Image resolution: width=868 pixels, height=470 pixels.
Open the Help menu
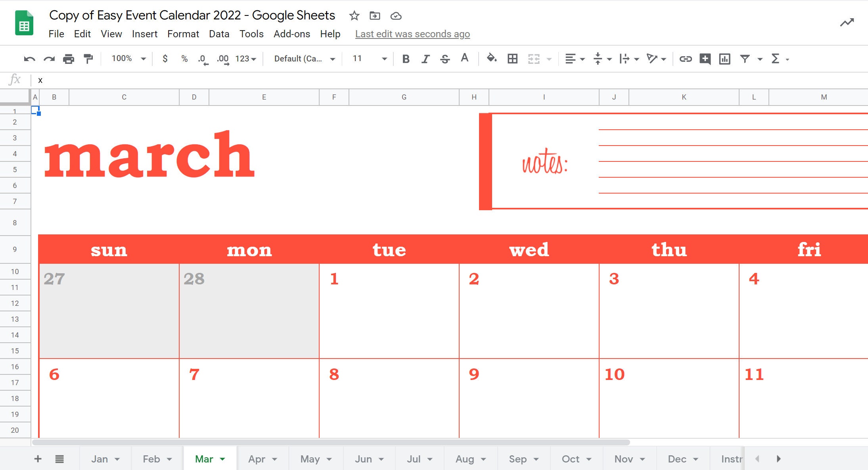330,34
